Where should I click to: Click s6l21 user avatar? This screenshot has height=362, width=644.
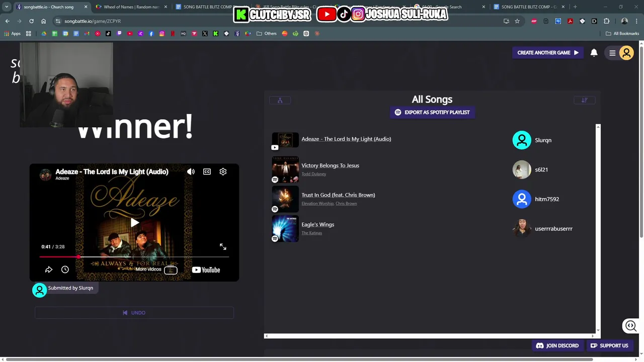522,169
